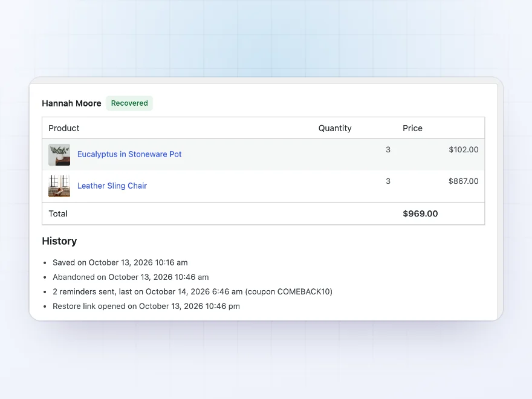This screenshot has width=532, height=399.
Task: Click the quantity 3 for Eucalyptus pot
Action: pyautogui.click(x=388, y=150)
